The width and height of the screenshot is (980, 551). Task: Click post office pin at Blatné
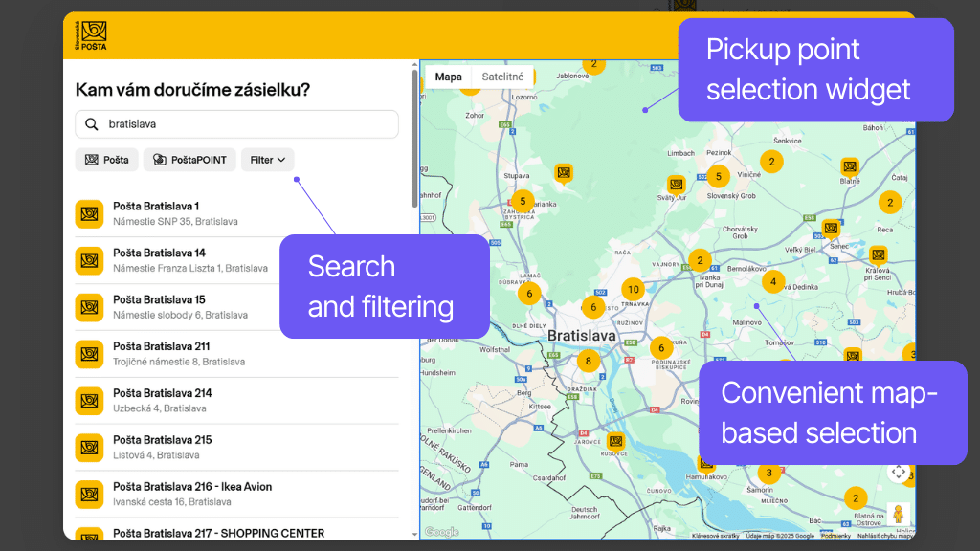(850, 167)
